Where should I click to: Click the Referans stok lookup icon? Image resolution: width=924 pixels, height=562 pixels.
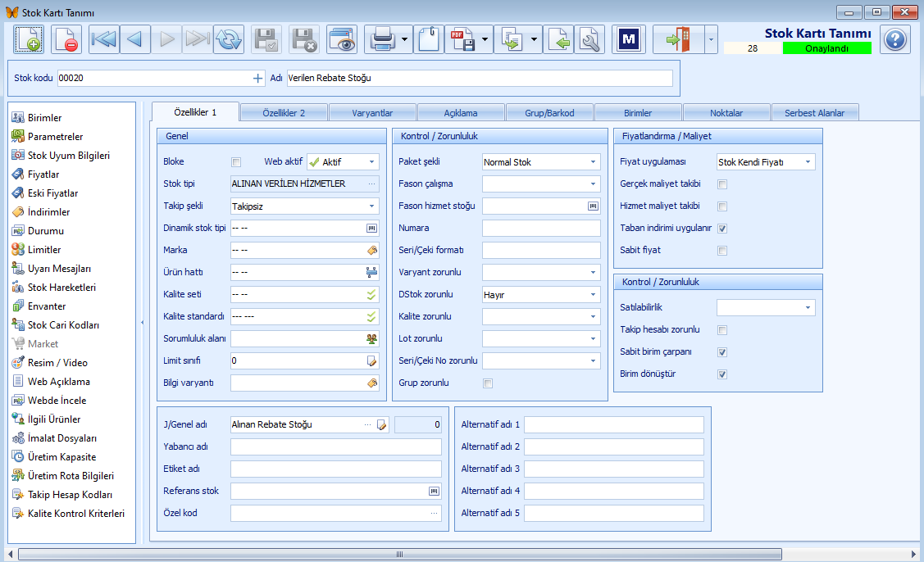coord(435,492)
